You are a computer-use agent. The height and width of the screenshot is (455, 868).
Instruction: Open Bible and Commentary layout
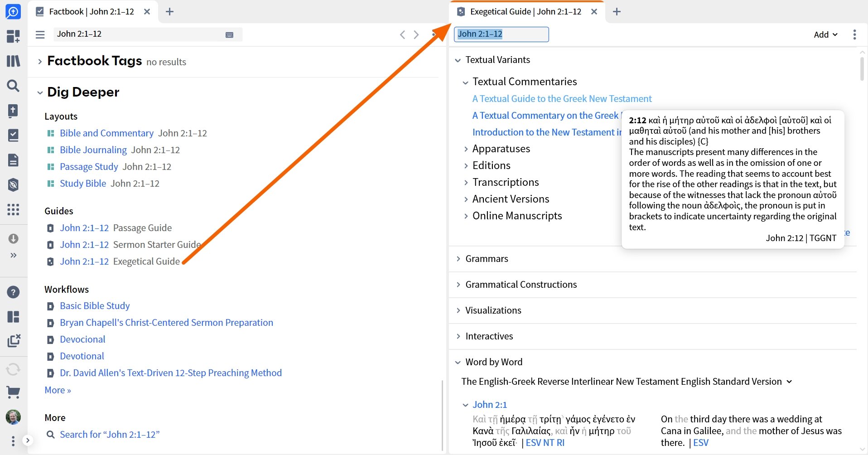pyautogui.click(x=106, y=133)
